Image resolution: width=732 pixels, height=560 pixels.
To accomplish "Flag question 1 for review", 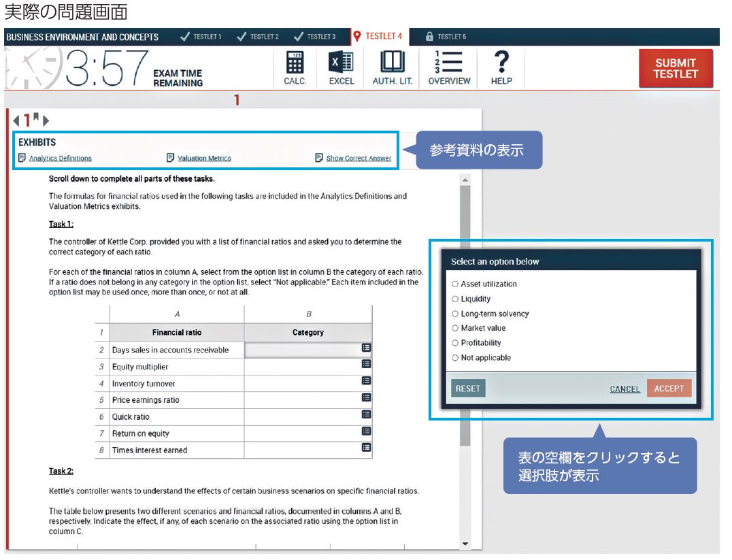I will 35,118.
